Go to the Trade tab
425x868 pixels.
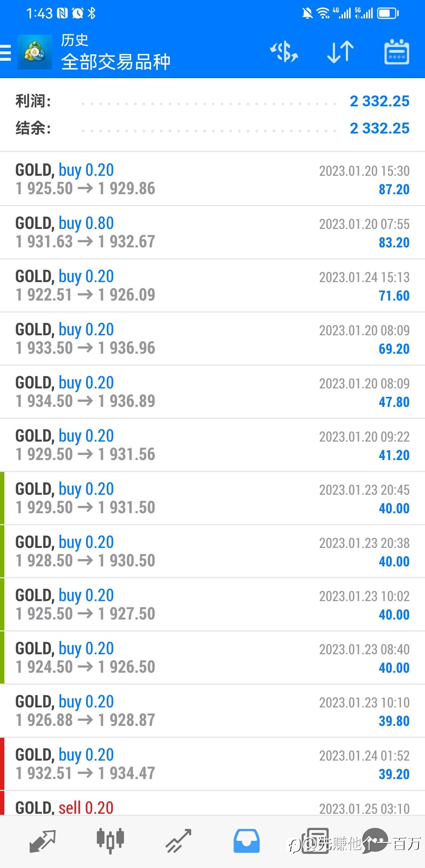(x=178, y=841)
